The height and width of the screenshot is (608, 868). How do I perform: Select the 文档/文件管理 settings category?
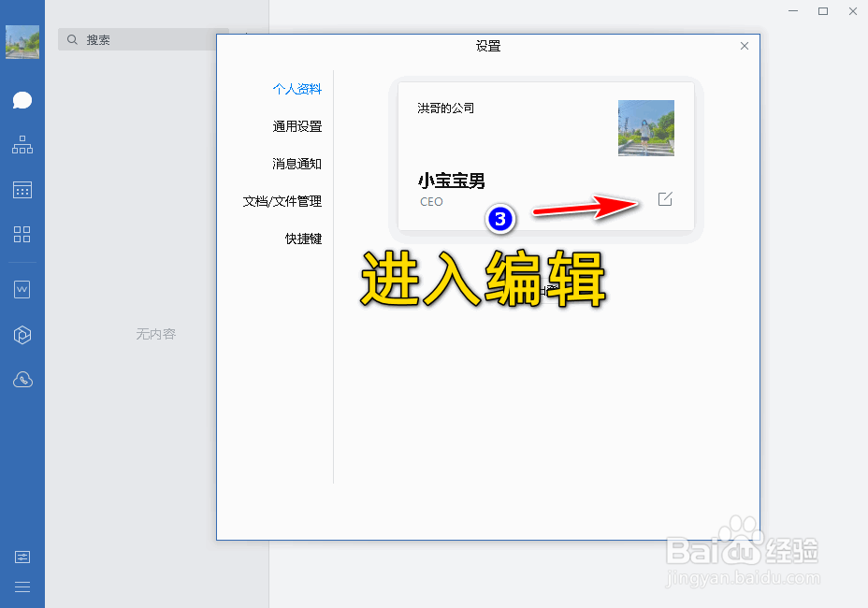click(x=291, y=200)
